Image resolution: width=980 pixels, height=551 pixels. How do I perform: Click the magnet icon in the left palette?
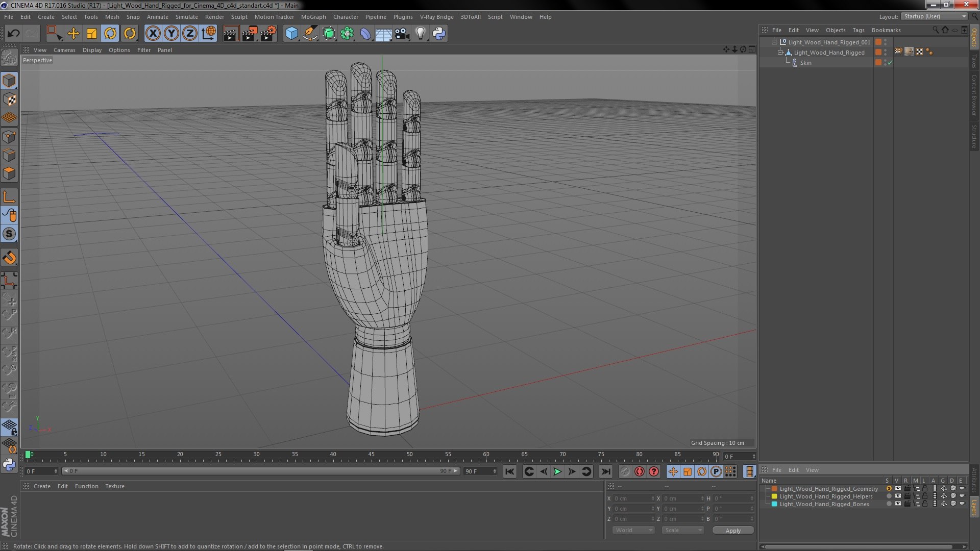[x=9, y=258]
